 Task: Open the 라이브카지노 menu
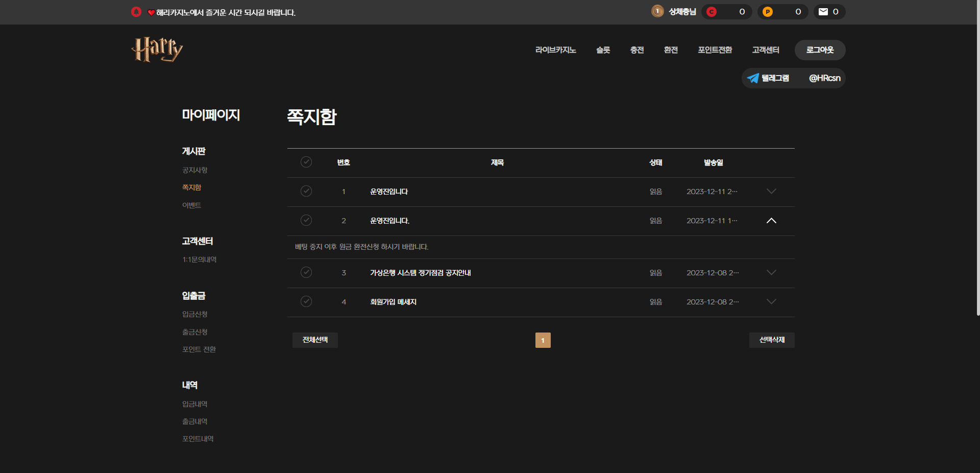click(555, 50)
